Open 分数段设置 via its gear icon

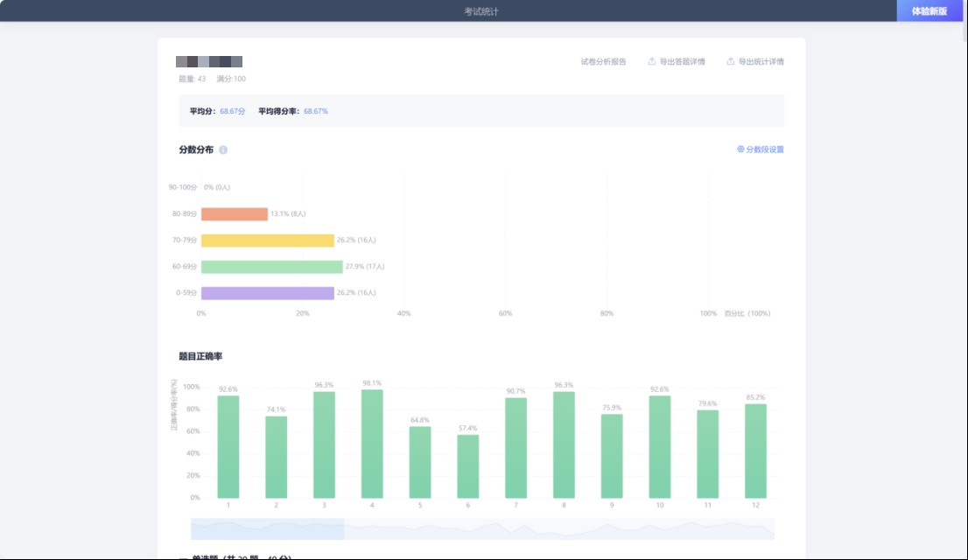(740, 150)
